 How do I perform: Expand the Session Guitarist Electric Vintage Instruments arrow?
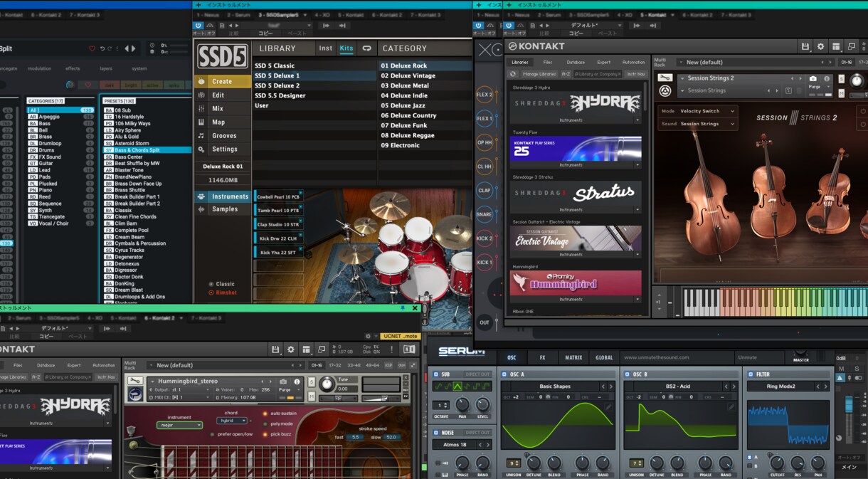point(637,254)
